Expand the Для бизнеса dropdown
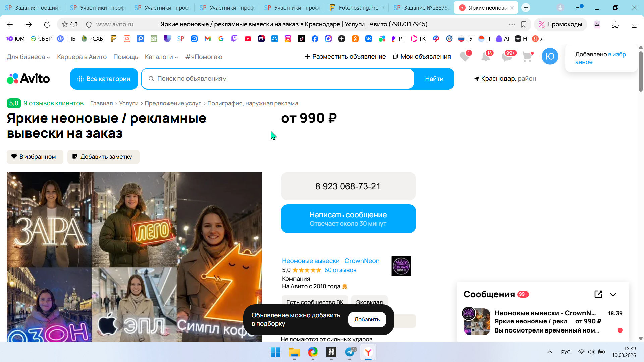This screenshot has height=362, width=644. click(29, 57)
